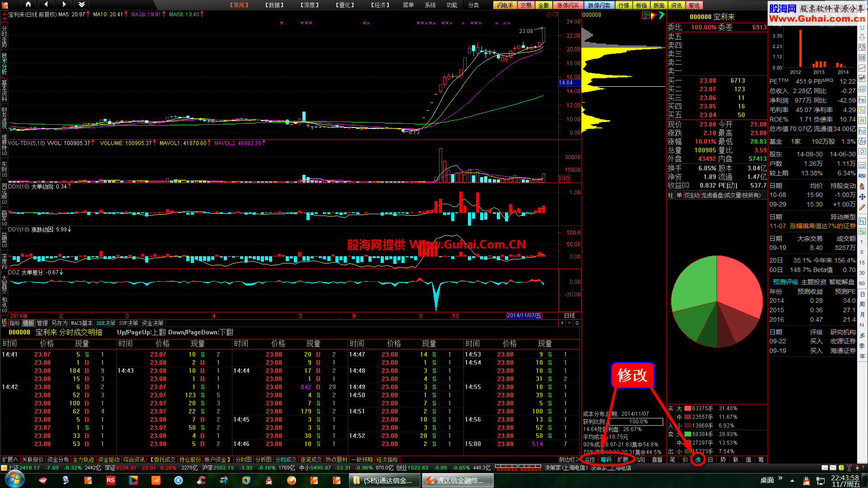The height and width of the screenshot is (488, 868).
Task: Select the 资金决策 template
Action: (x=152, y=323)
